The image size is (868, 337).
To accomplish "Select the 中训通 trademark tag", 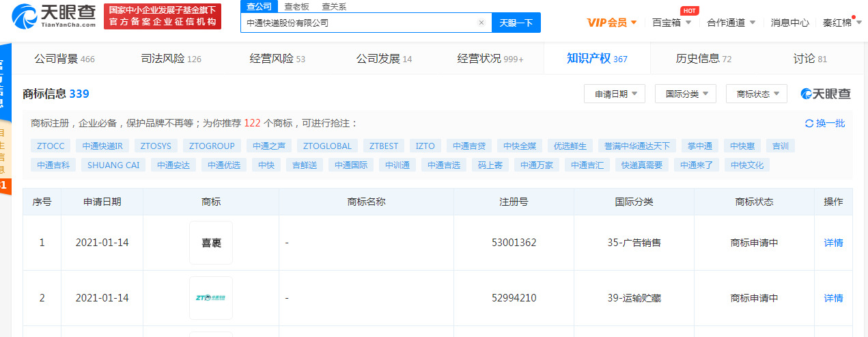I will 397,165.
